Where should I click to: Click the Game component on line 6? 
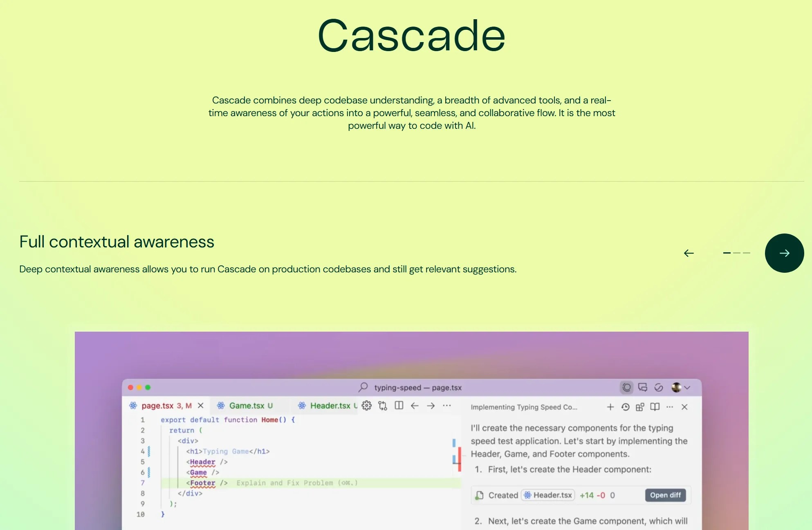tap(198, 472)
